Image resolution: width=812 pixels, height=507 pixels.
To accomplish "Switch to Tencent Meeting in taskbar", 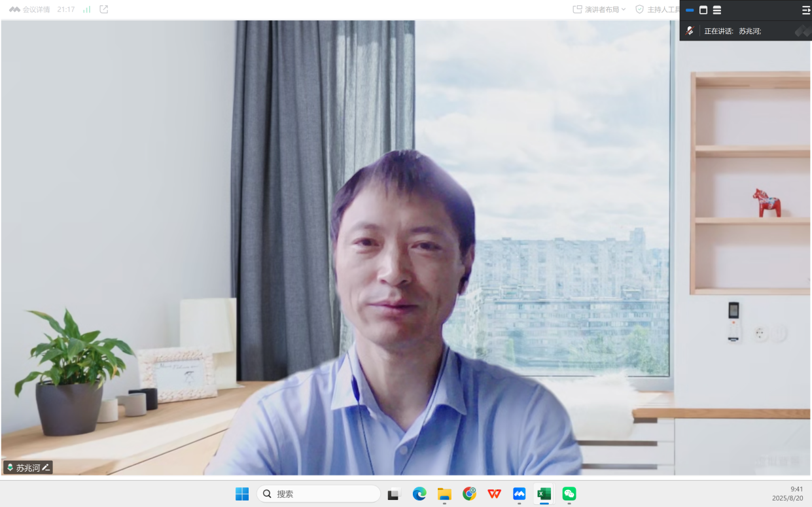I will (520, 494).
